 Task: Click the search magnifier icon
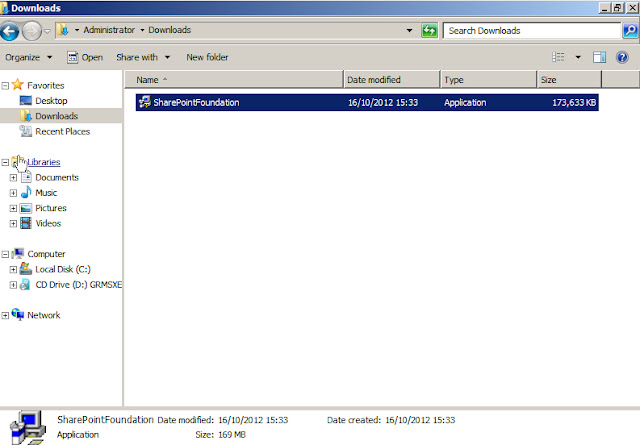coord(630,31)
